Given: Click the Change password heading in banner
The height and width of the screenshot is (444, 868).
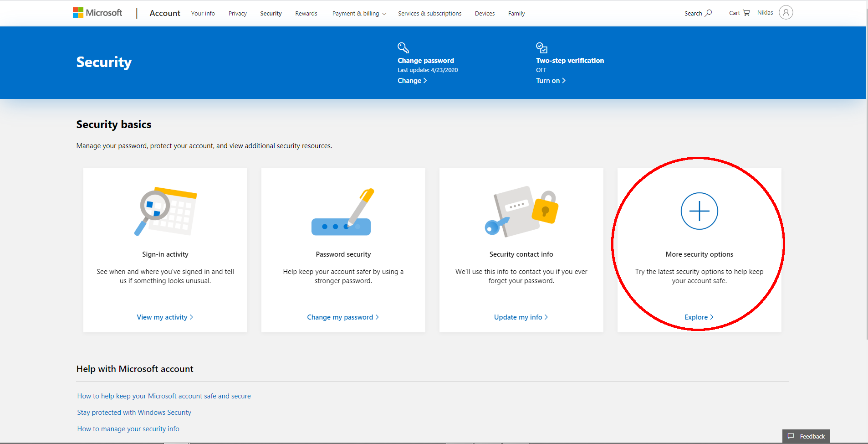Looking at the screenshot, I should point(426,60).
